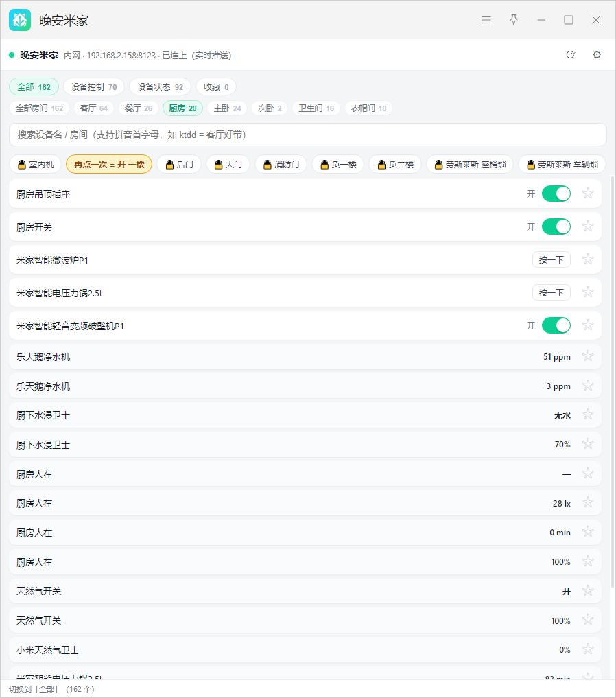Favorite 米家智能电压力锅2.5L with its star
The image size is (616, 698).
tap(588, 292)
